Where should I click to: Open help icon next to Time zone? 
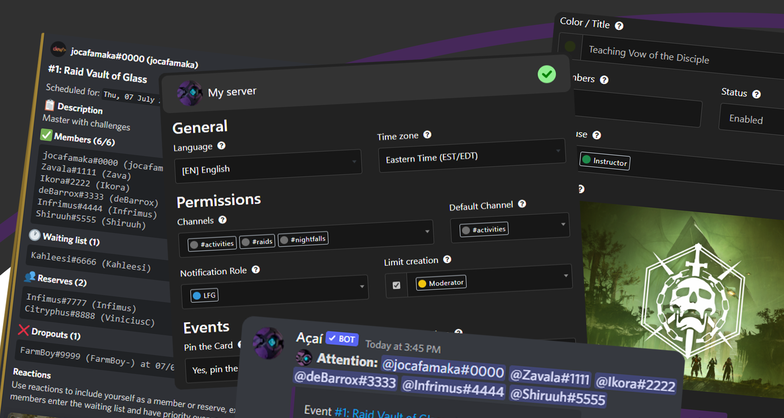pyautogui.click(x=427, y=134)
